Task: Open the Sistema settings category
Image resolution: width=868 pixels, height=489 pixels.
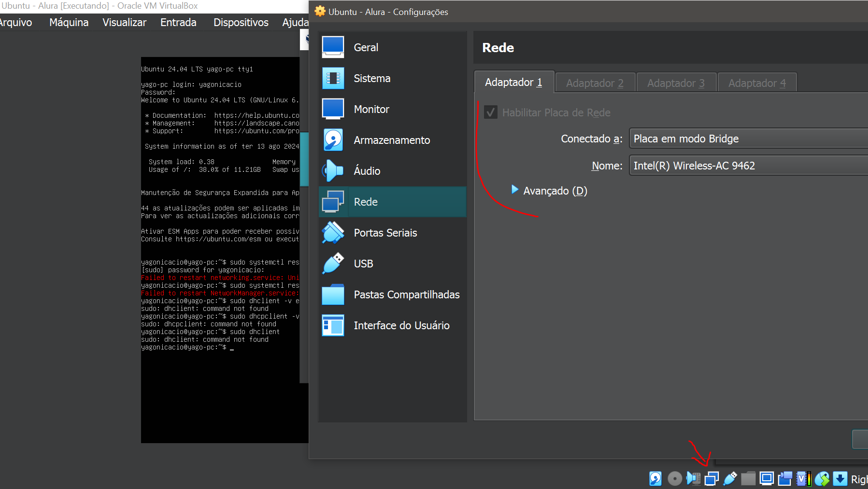Action: point(392,78)
